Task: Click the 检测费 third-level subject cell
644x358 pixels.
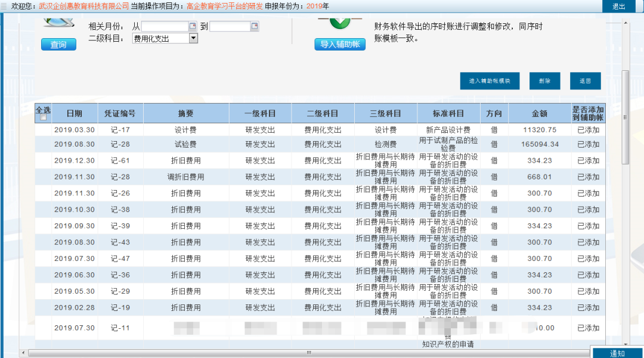Action: coord(386,144)
